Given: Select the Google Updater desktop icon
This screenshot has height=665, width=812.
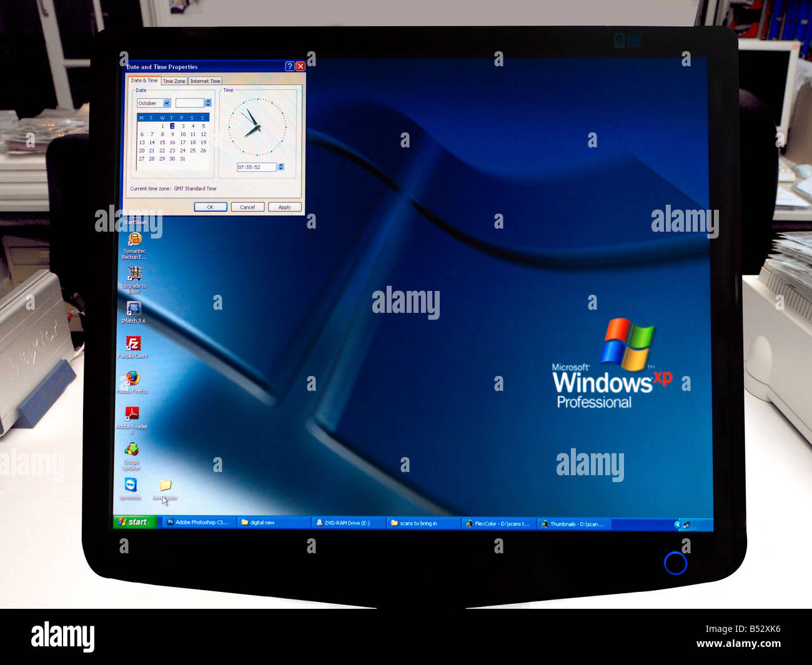Looking at the screenshot, I should click(131, 450).
